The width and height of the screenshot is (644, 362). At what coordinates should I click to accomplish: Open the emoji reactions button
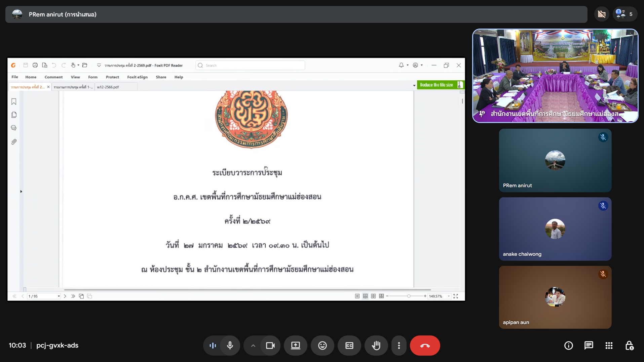tap(322, 346)
